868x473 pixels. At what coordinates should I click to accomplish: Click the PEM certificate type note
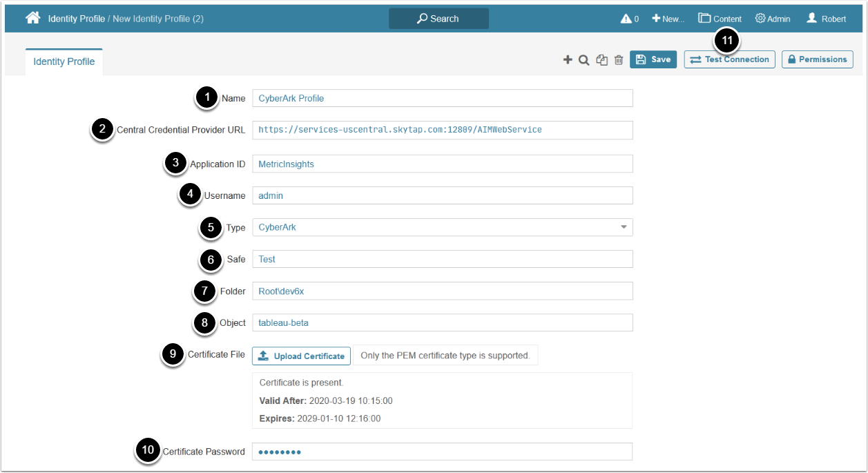pos(445,356)
